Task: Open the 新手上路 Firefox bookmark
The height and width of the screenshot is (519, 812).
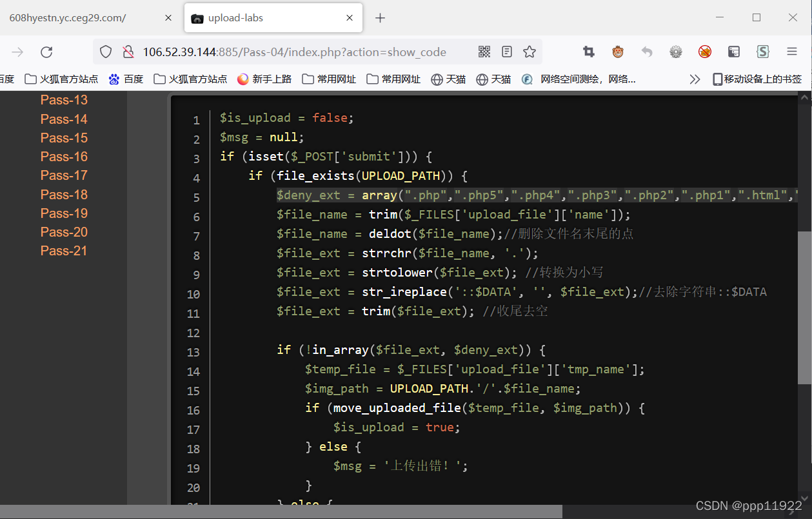Action: pos(264,79)
